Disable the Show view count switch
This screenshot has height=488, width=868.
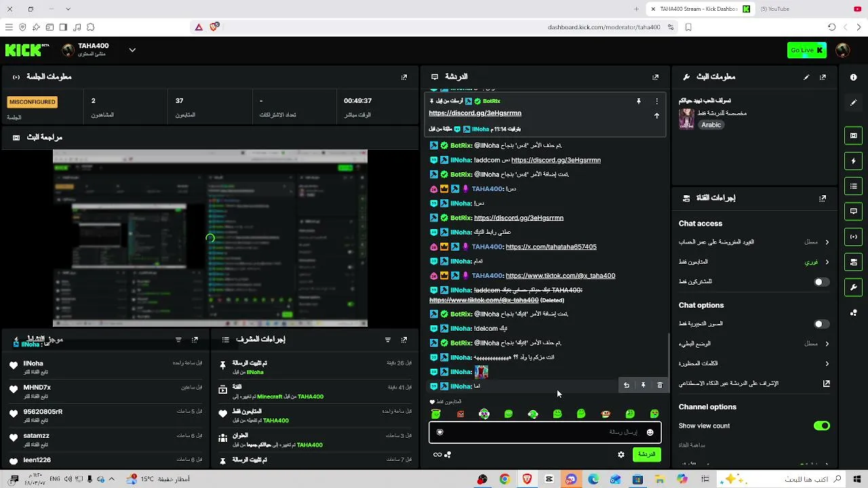[x=821, y=426]
